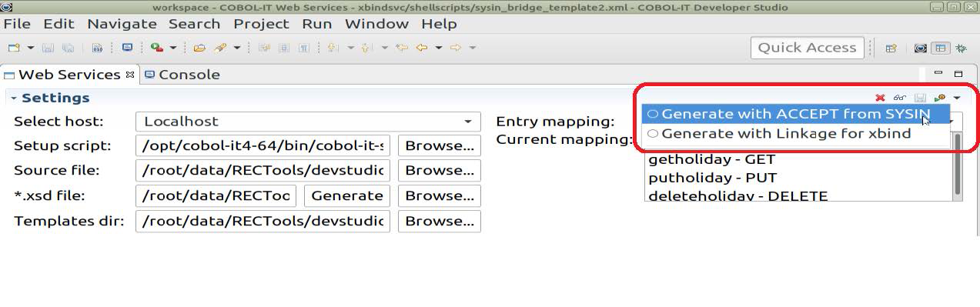The width and height of the screenshot is (980, 307).
Task: Open the Help menu
Action: click(x=439, y=24)
